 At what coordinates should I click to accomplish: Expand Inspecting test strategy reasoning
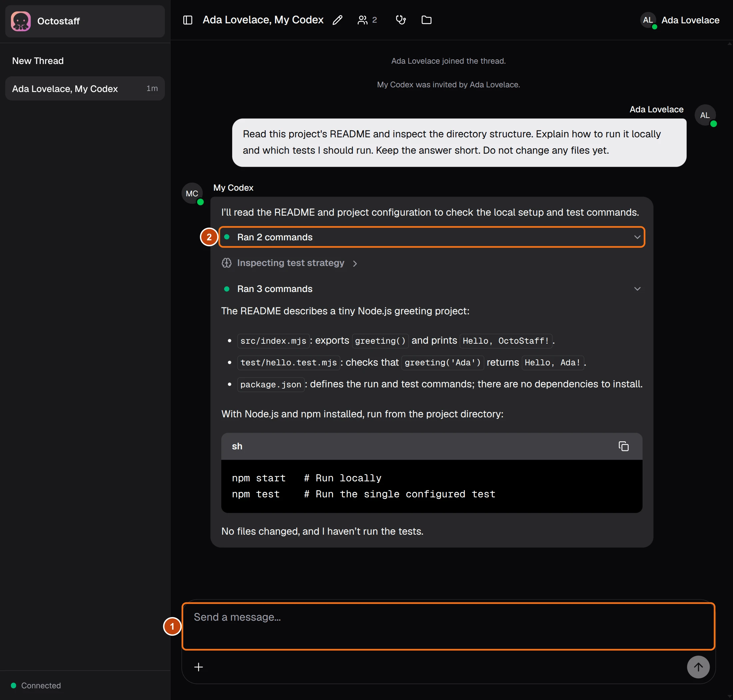(290, 263)
